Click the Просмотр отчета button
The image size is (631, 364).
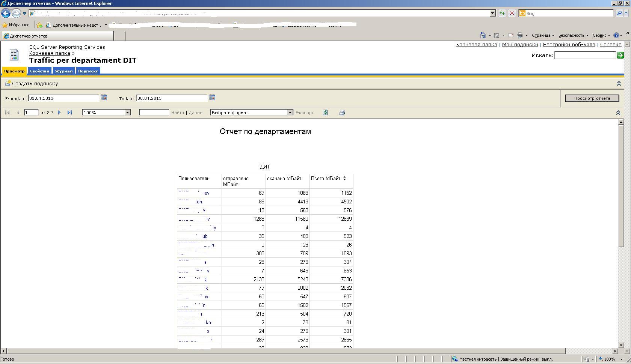coord(592,98)
